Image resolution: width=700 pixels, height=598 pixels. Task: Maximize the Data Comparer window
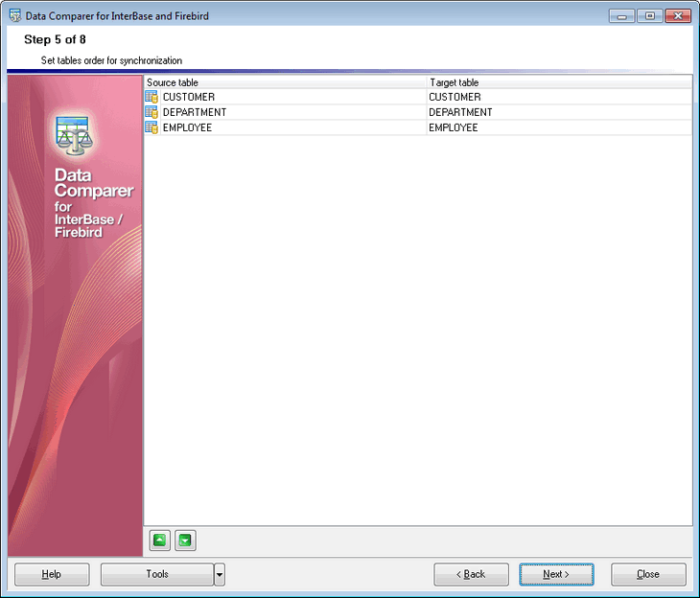click(649, 16)
